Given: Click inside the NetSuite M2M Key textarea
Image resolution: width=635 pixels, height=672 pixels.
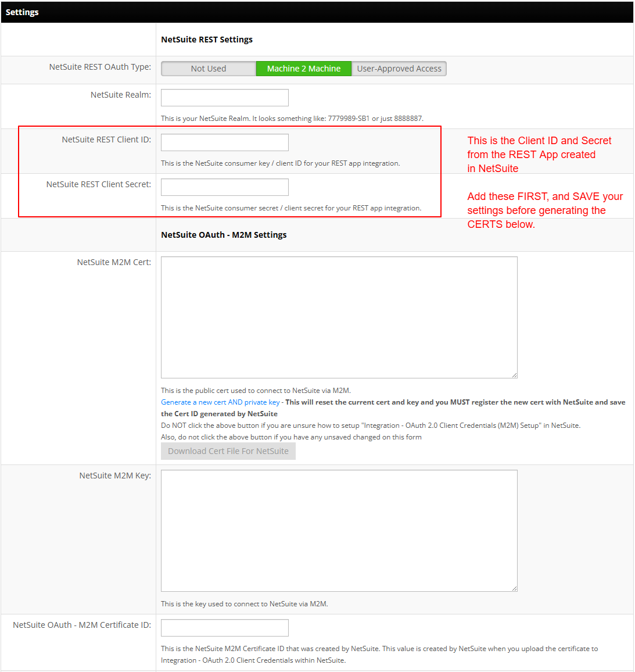Looking at the screenshot, I should point(339,531).
